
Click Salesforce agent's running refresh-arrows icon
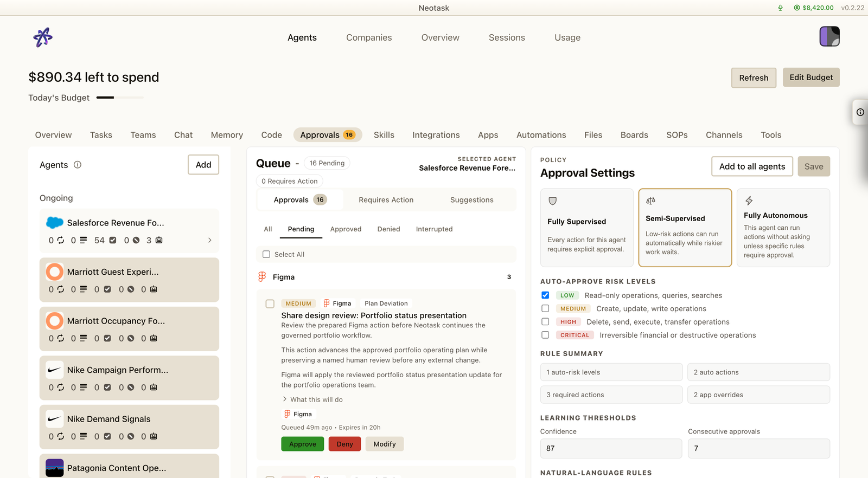[x=61, y=240]
